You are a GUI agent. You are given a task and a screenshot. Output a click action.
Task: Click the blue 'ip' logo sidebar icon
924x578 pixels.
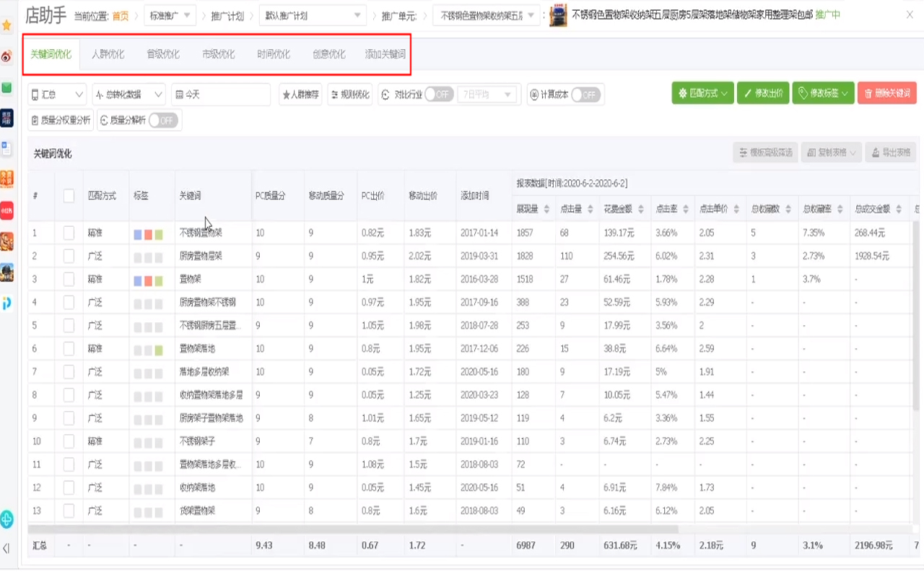6,303
